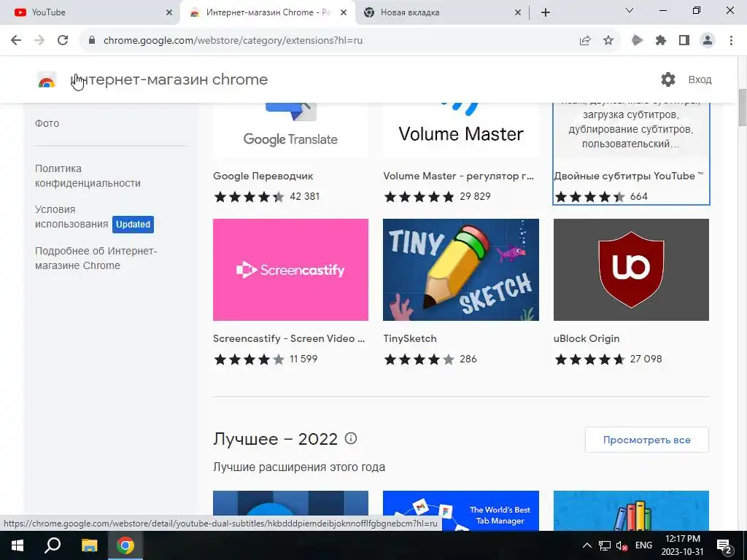The height and width of the screenshot is (560, 747).
Task: Open tab search chevron dropdown
Action: click(630, 10)
